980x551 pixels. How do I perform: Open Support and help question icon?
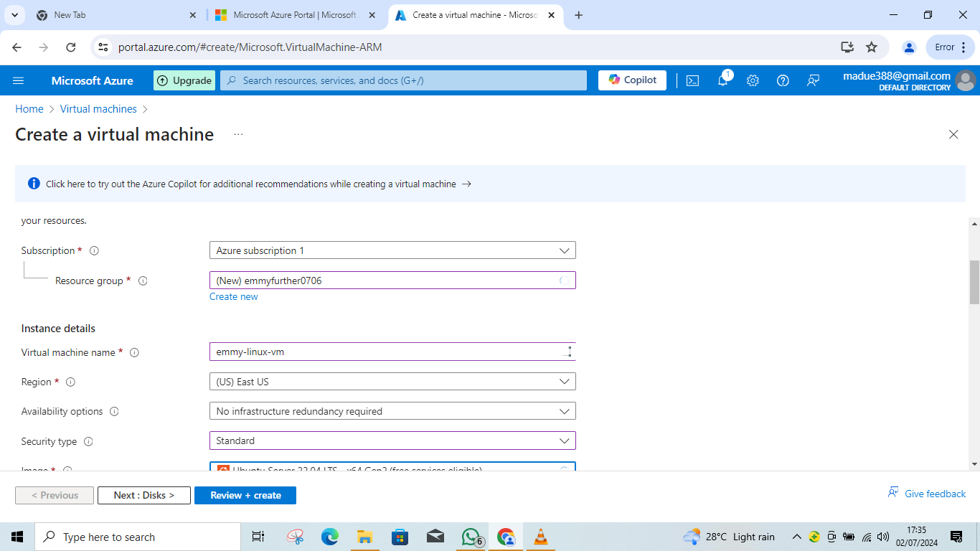tap(783, 80)
